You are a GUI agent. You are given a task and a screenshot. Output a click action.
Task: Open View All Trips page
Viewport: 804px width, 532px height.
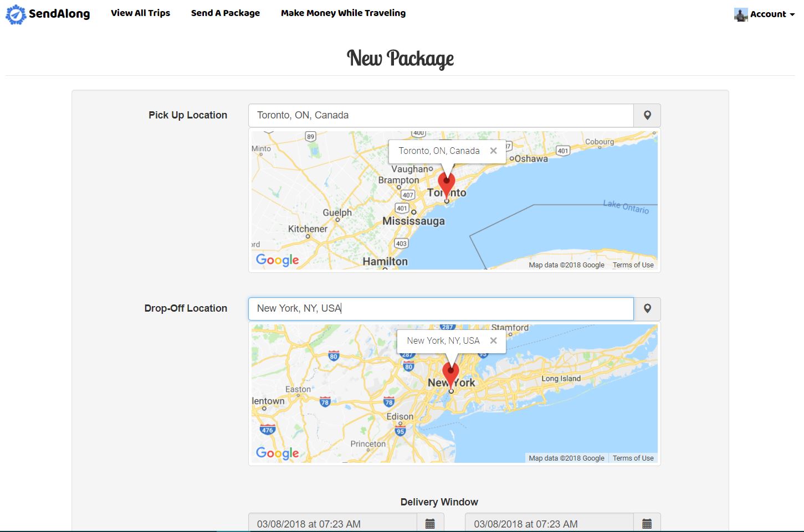(x=140, y=13)
